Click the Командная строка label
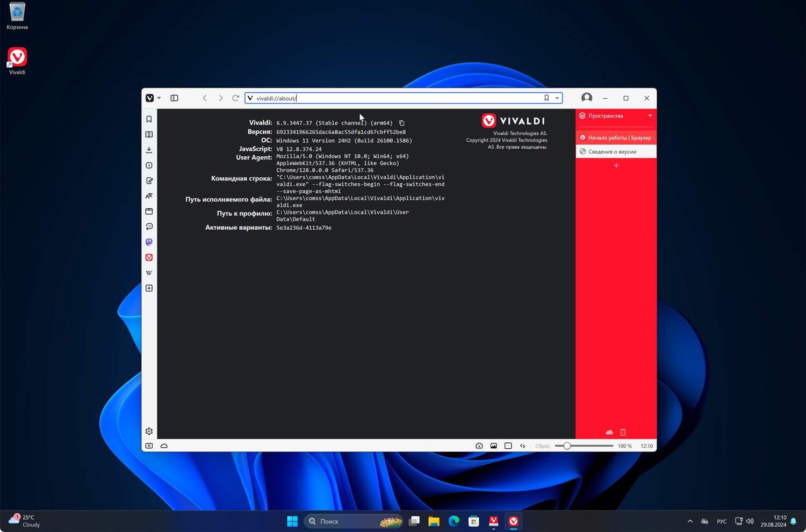806x532 pixels. 242,178
